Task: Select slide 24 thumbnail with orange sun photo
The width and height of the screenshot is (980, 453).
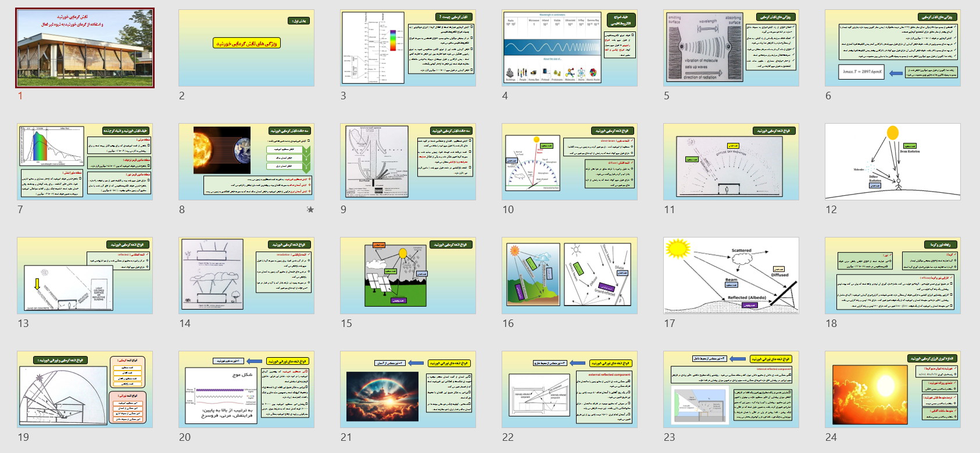Action: click(893, 389)
